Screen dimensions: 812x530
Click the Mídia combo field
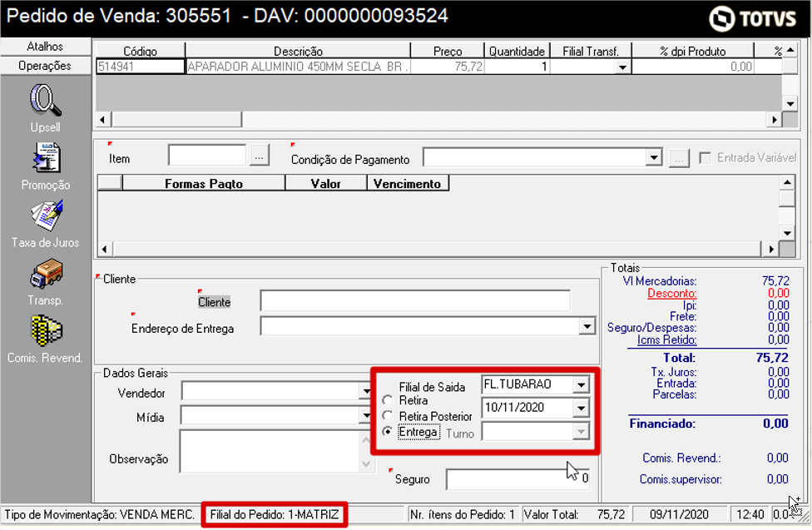pos(271,415)
